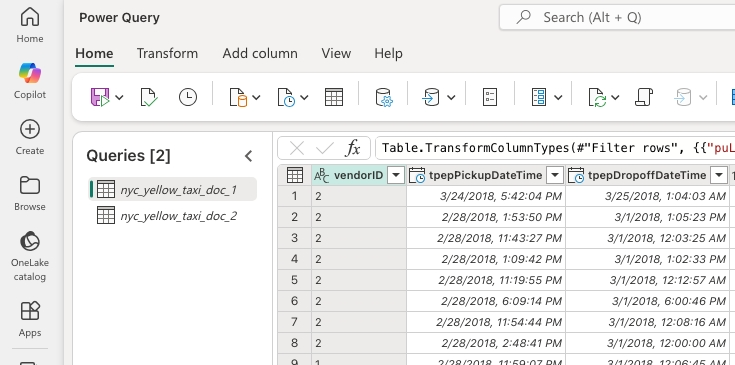Select query nyc_yellow_taxi_doc_1

tap(172, 189)
